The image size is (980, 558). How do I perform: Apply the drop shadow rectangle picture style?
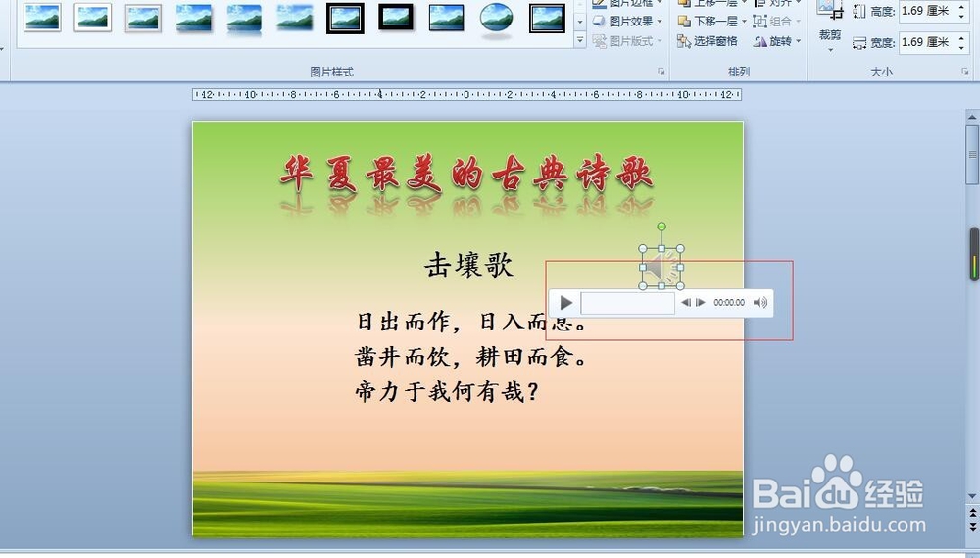pyautogui.click(x=194, y=18)
